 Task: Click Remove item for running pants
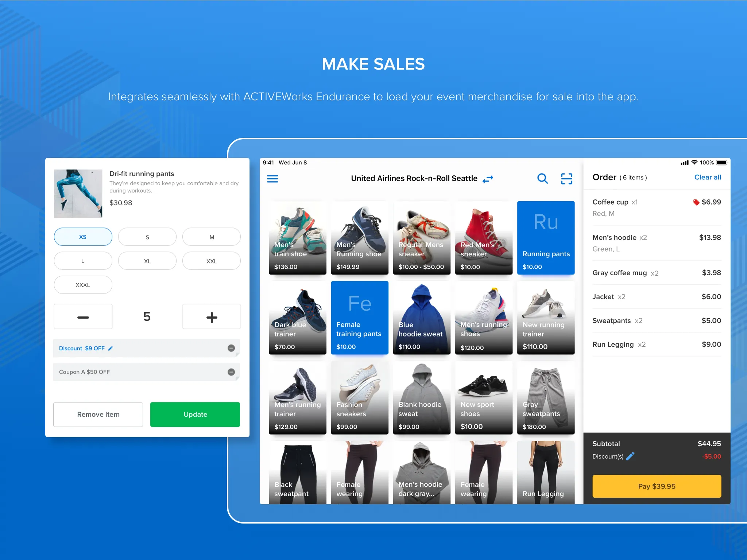coord(98,414)
